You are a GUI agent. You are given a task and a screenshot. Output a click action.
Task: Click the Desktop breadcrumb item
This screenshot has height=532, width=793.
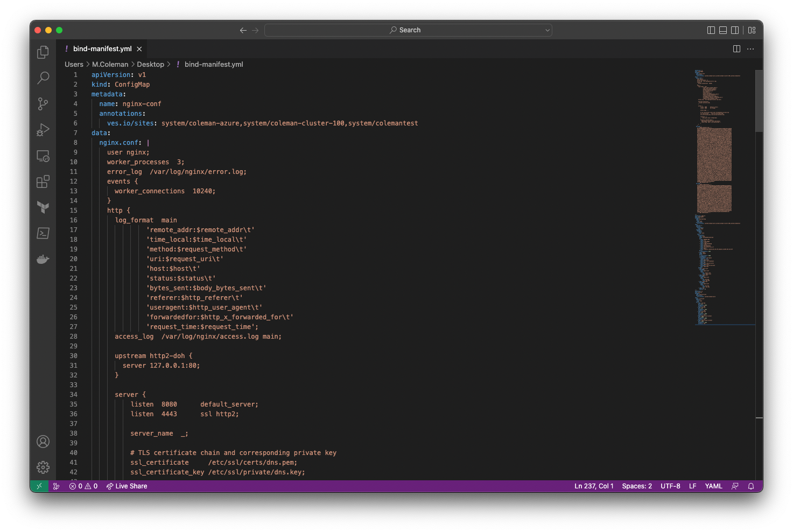click(150, 65)
